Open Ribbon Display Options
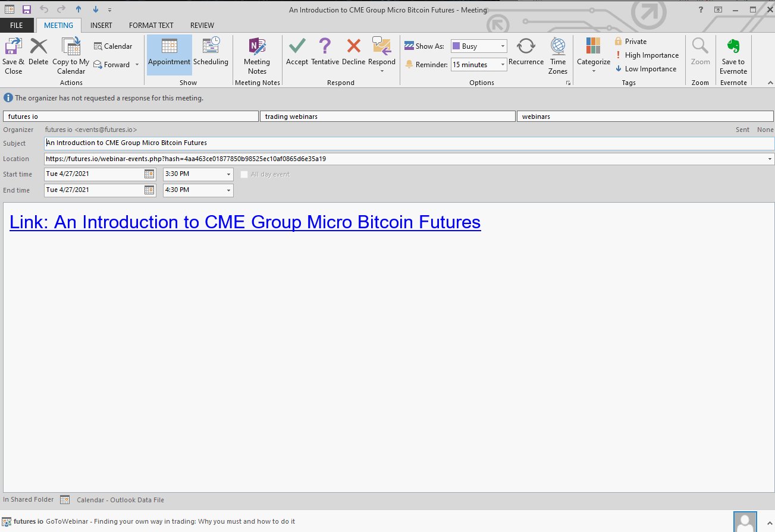 pyautogui.click(x=718, y=10)
